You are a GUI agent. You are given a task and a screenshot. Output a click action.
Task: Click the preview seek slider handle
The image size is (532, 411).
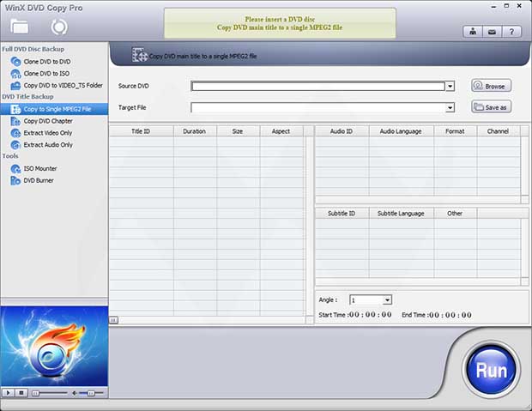pos(35,393)
